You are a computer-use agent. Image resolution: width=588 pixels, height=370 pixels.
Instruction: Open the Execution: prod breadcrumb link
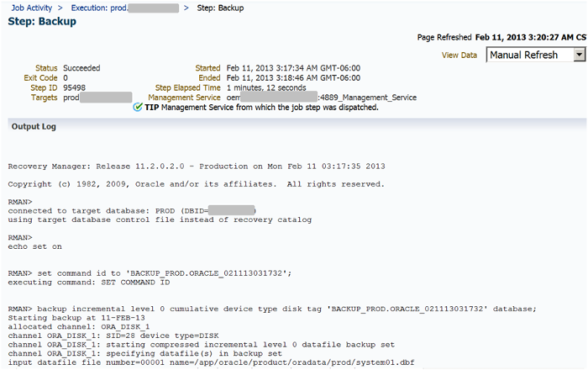click(x=124, y=8)
